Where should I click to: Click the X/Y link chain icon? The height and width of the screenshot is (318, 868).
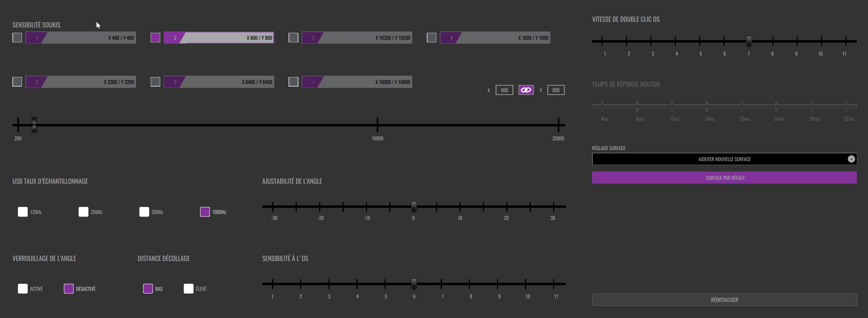pyautogui.click(x=526, y=90)
